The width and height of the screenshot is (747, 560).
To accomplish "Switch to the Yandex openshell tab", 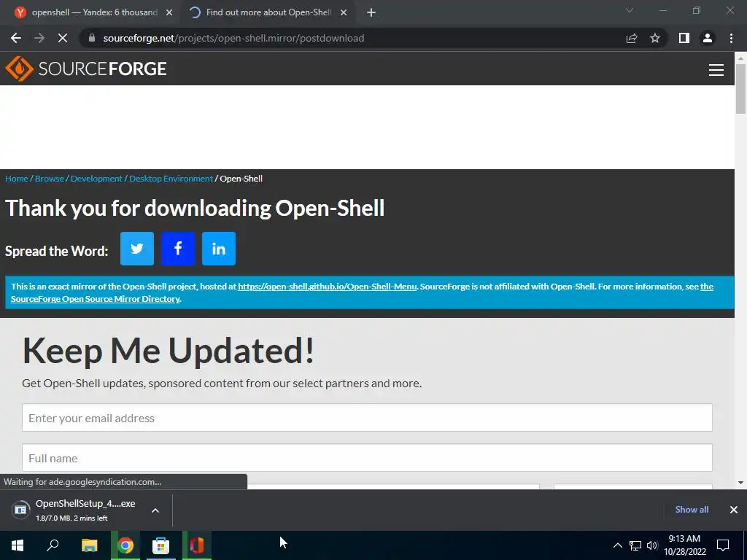I will [90, 13].
